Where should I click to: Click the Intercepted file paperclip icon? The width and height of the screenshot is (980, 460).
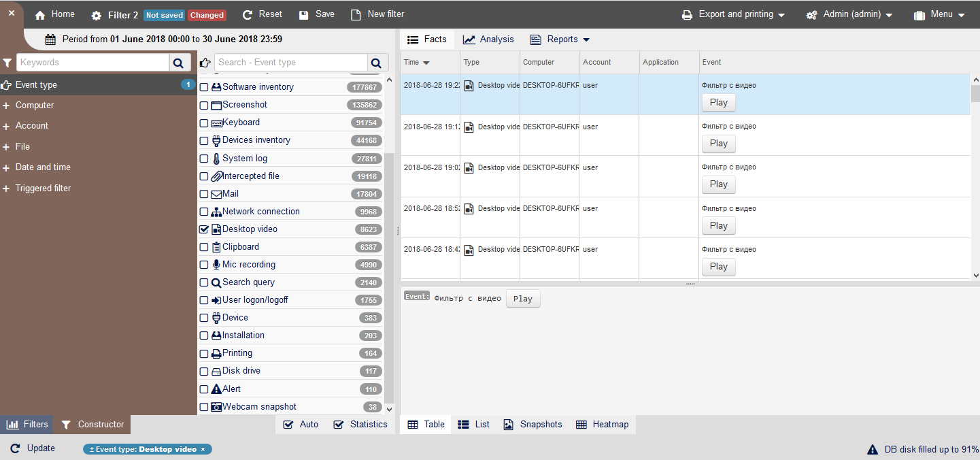tap(216, 176)
